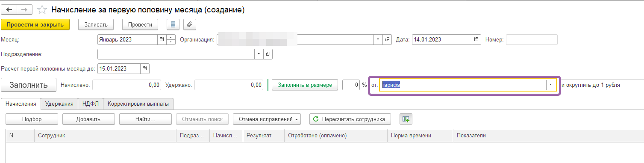The height and width of the screenshot is (163, 644).
Task: Switch to the НДФЛ tab
Action: click(x=91, y=104)
